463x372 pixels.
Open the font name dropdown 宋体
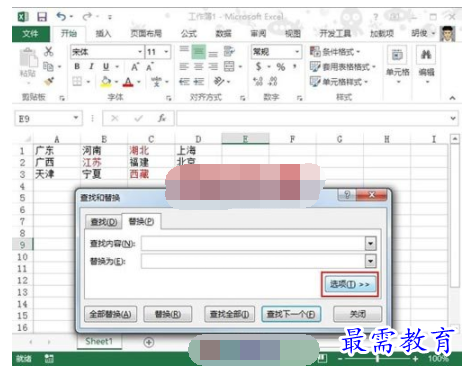140,52
